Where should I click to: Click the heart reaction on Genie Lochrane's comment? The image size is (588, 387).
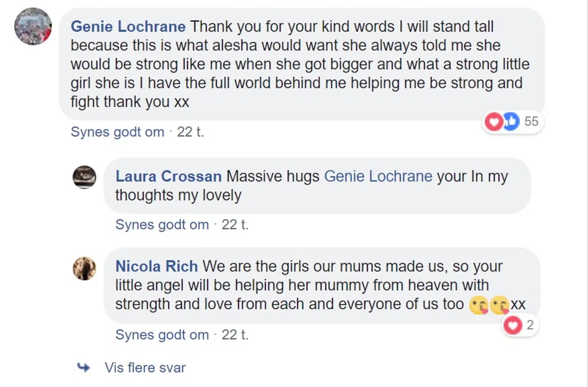(x=494, y=121)
